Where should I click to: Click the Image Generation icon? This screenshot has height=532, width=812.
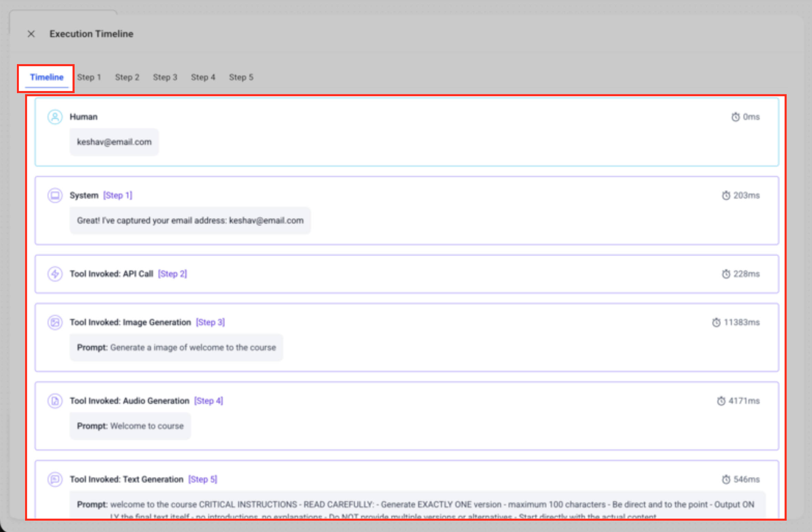55,323
